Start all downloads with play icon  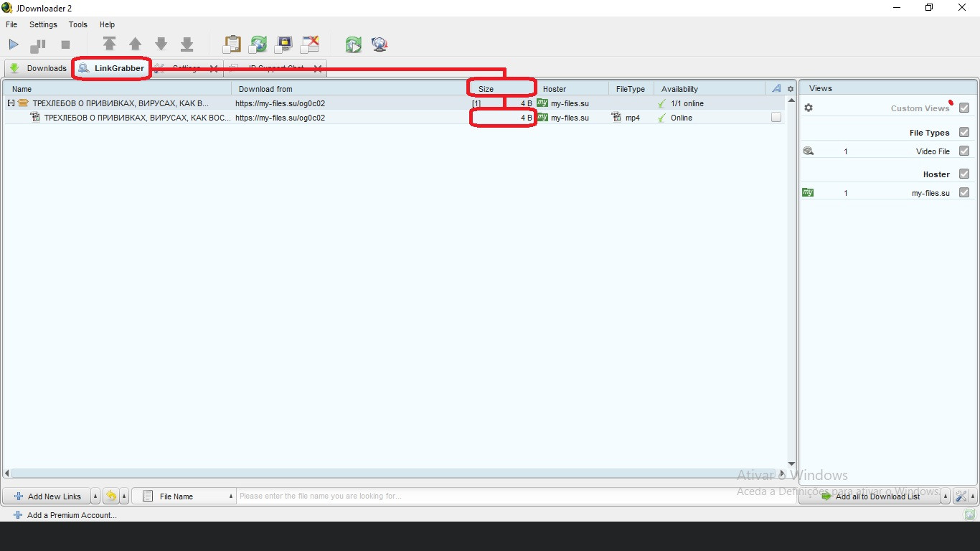point(14,44)
